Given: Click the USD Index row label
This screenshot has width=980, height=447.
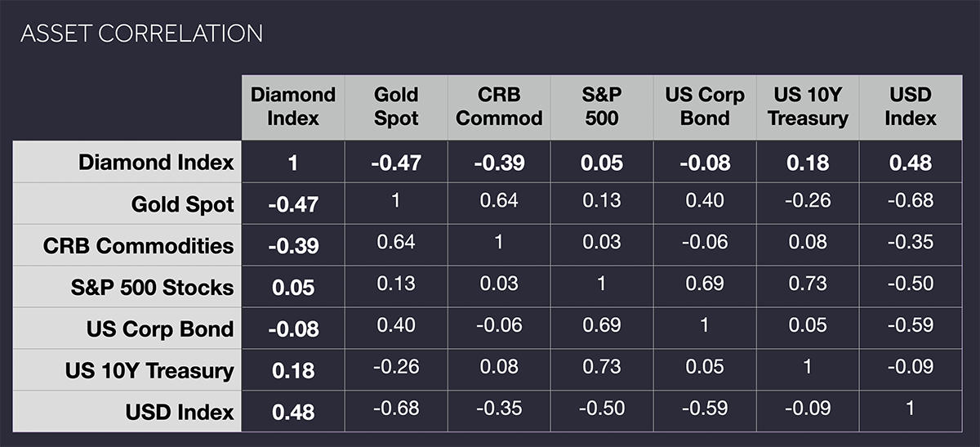Looking at the screenshot, I should point(180,412).
